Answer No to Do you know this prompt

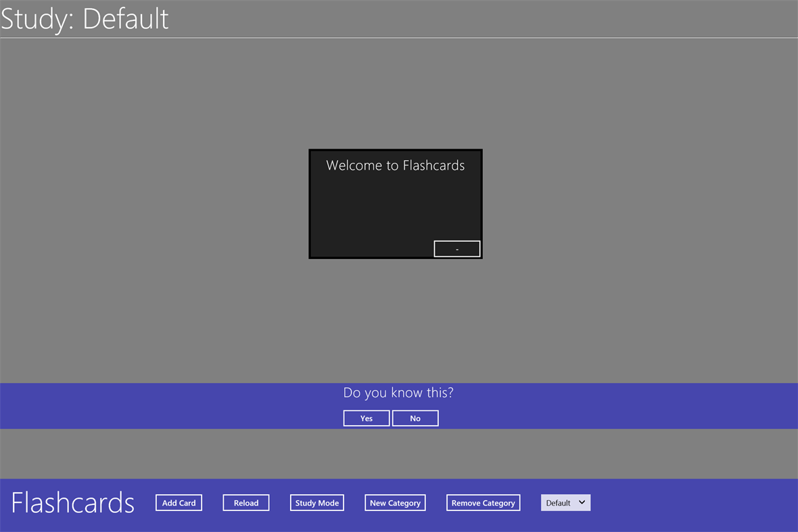[415, 418]
